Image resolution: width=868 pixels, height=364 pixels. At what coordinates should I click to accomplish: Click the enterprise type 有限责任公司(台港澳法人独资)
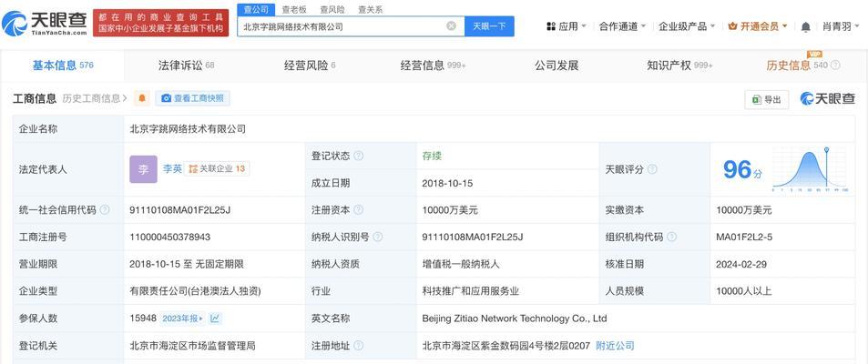coord(195,291)
